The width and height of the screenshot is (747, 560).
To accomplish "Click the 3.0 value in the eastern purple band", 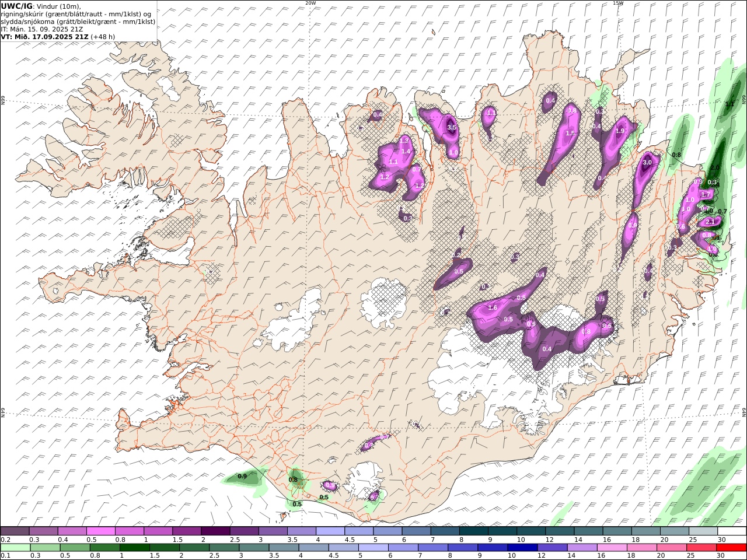I will pos(647,163).
